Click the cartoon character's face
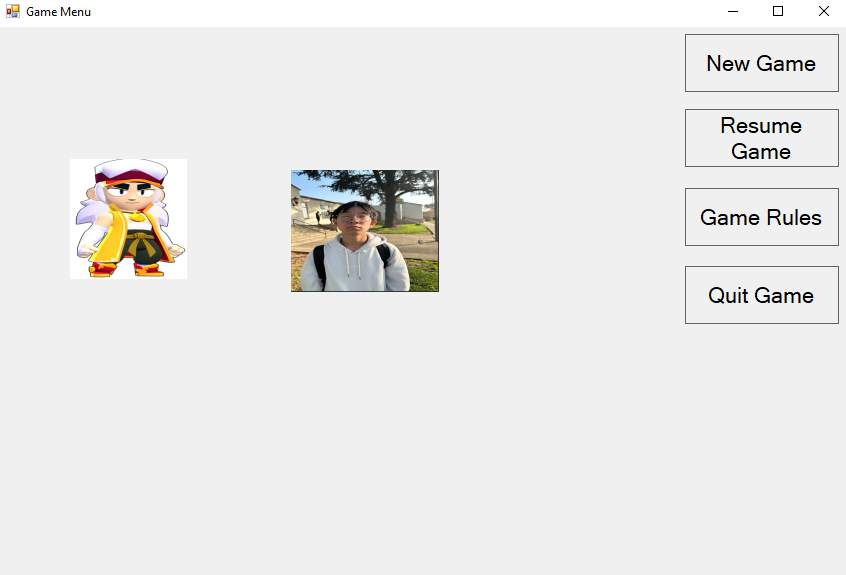 (x=132, y=194)
